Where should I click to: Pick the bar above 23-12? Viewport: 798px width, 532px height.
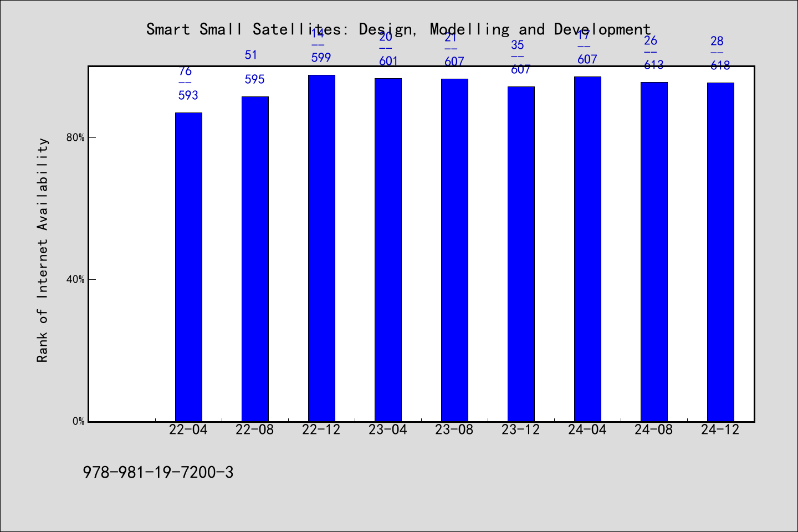coord(521,254)
